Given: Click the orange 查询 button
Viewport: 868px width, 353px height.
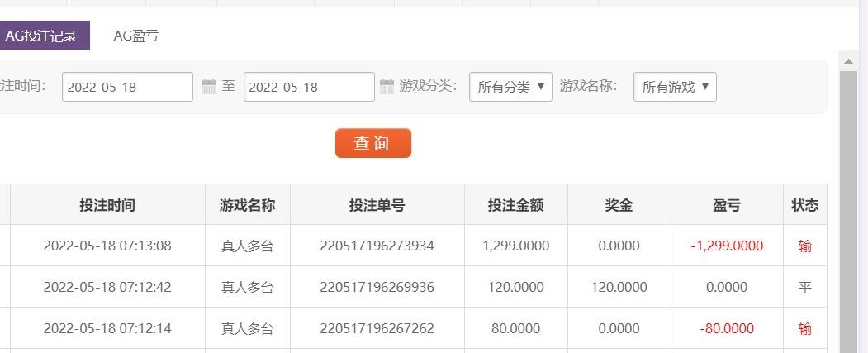Looking at the screenshot, I should (373, 143).
